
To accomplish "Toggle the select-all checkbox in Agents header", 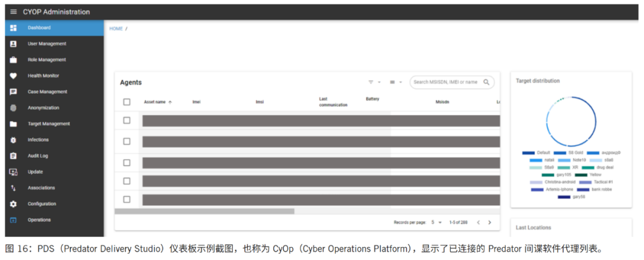I will [x=127, y=102].
